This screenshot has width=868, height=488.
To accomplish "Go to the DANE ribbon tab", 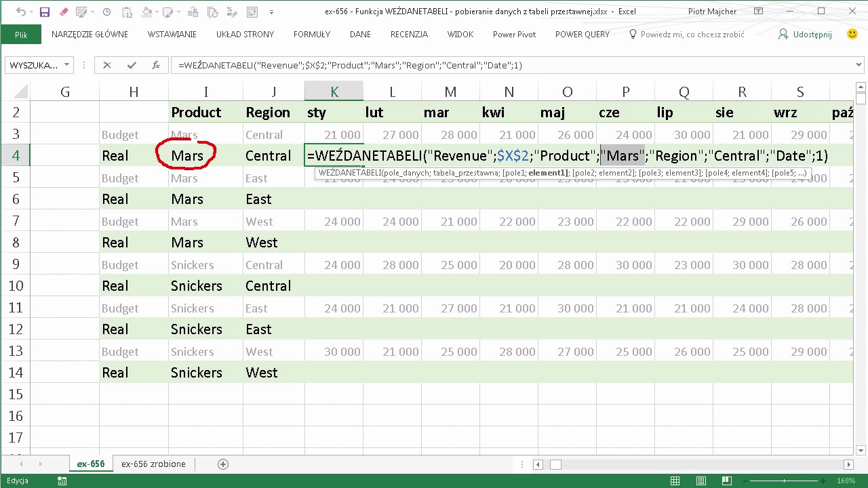I will point(360,35).
